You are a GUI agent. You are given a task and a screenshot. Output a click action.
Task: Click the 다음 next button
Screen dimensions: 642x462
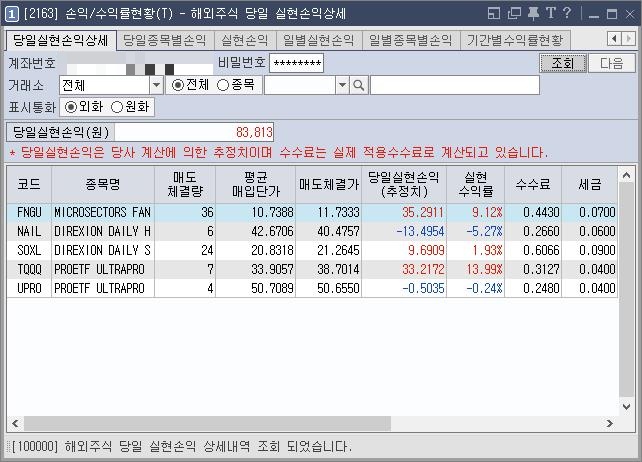click(x=612, y=63)
